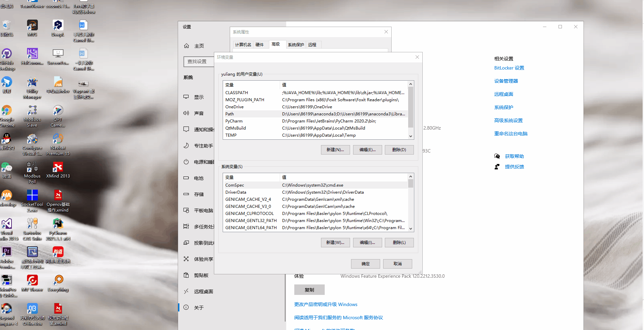The height and width of the screenshot is (330, 644).
Task: Click 编辑(I)... for system variables
Action: (x=367, y=243)
